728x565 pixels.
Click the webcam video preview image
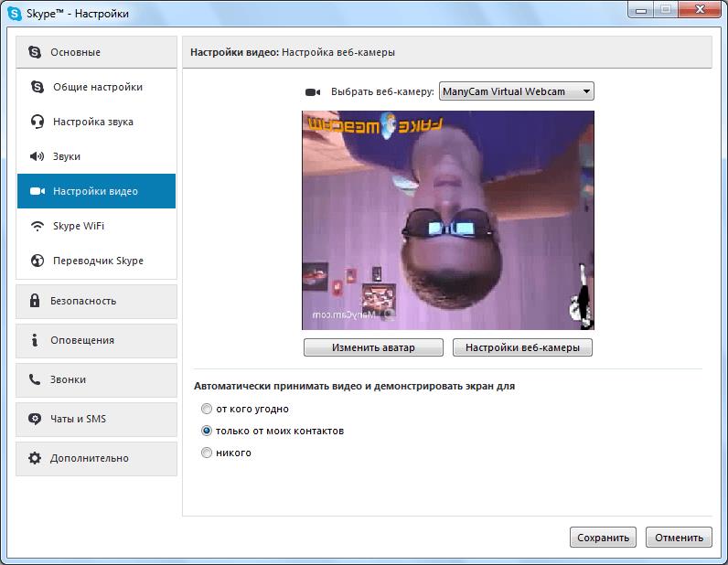coord(448,220)
